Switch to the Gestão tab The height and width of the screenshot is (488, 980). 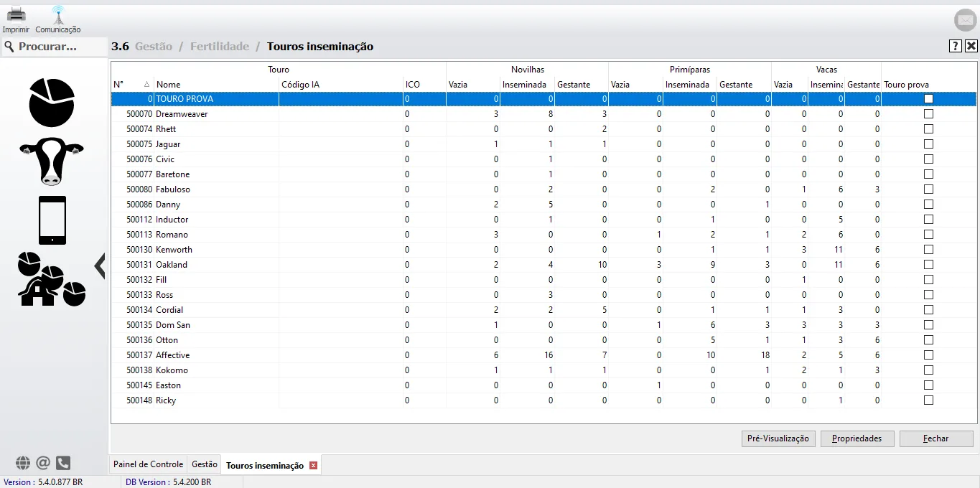205,465
